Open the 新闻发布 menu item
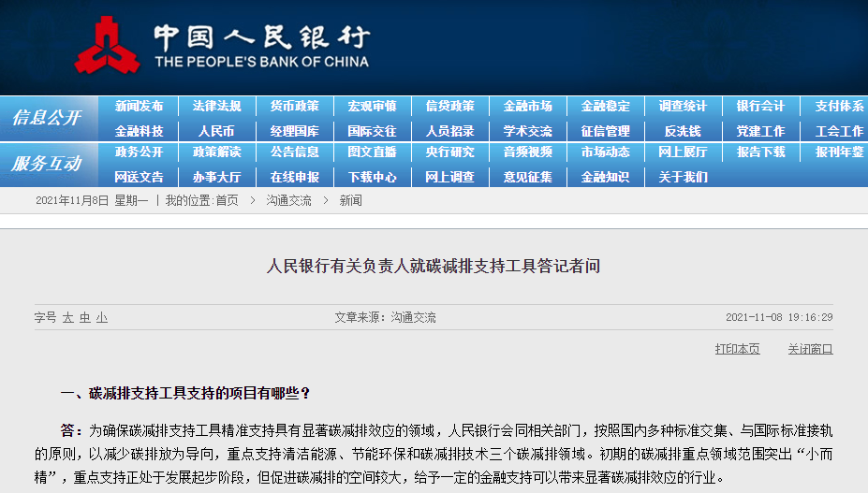The height and width of the screenshot is (493, 868). click(139, 107)
